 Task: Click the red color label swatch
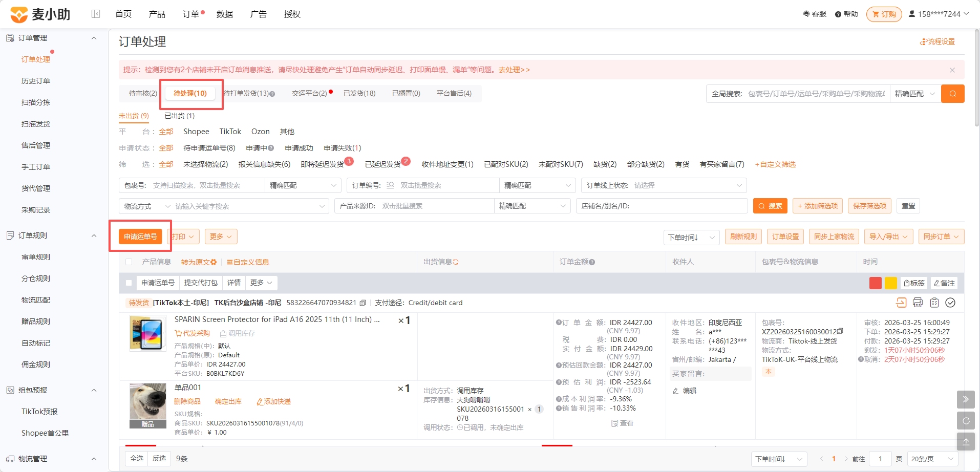click(875, 283)
